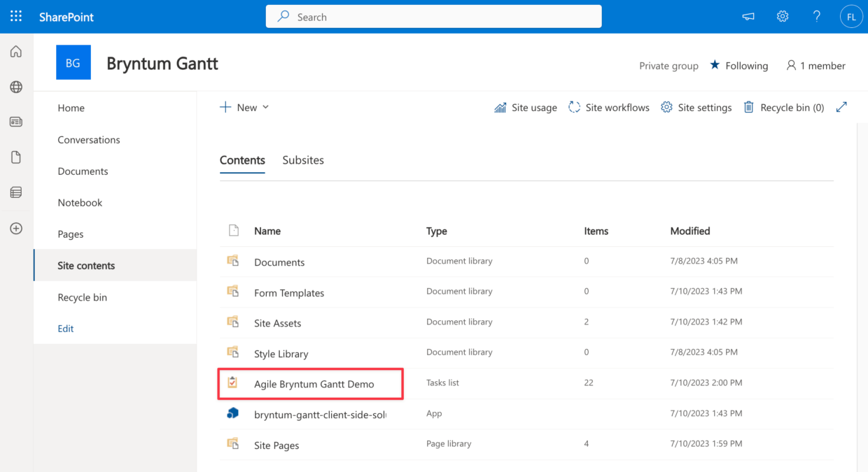Open the New dropdown menu
Screen dimensions: 868x472
pyautogui.click(x=244, y=107)
